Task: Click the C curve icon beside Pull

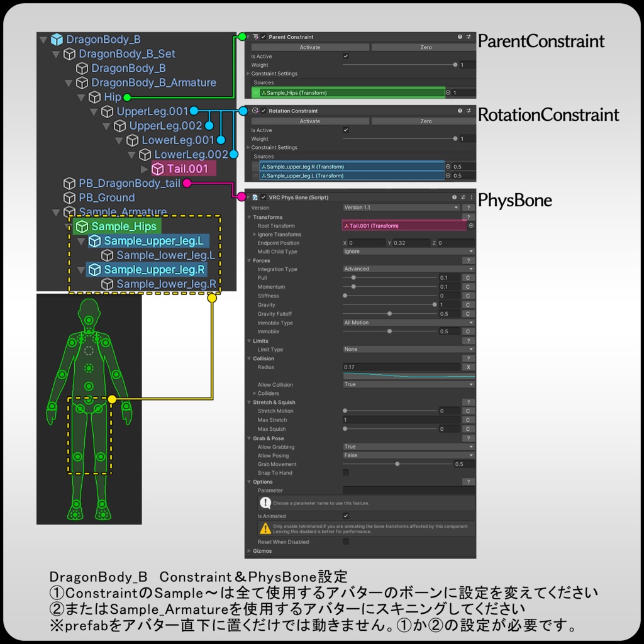Action: point(467,278)
